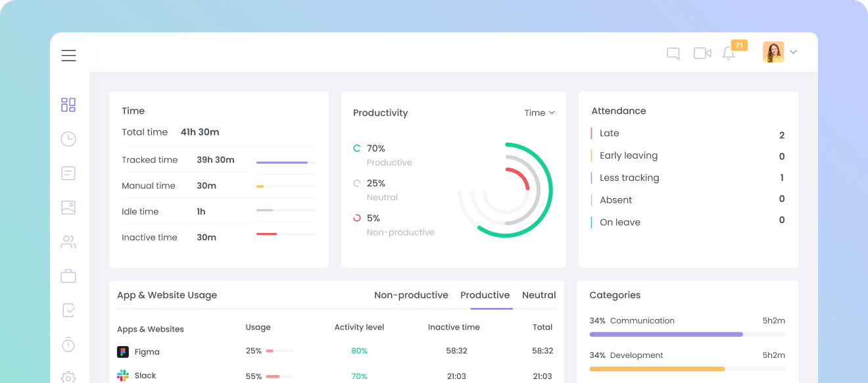This screenshot has height=383, width=868.
Task: Click the Apps & Websites column header
Action: coord(151,329)
